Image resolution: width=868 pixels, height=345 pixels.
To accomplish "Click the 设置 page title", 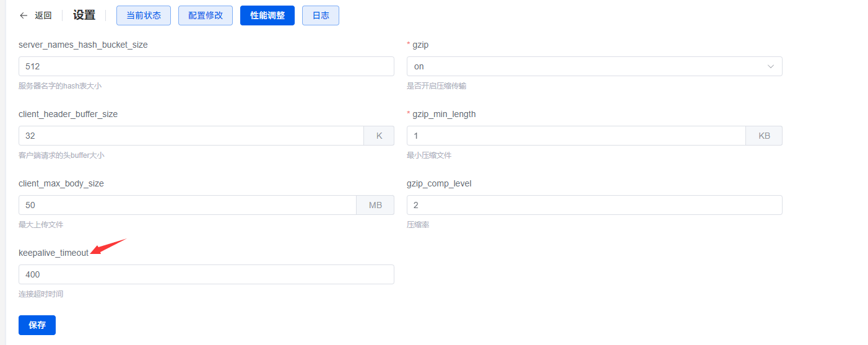I will coord(84,15).
